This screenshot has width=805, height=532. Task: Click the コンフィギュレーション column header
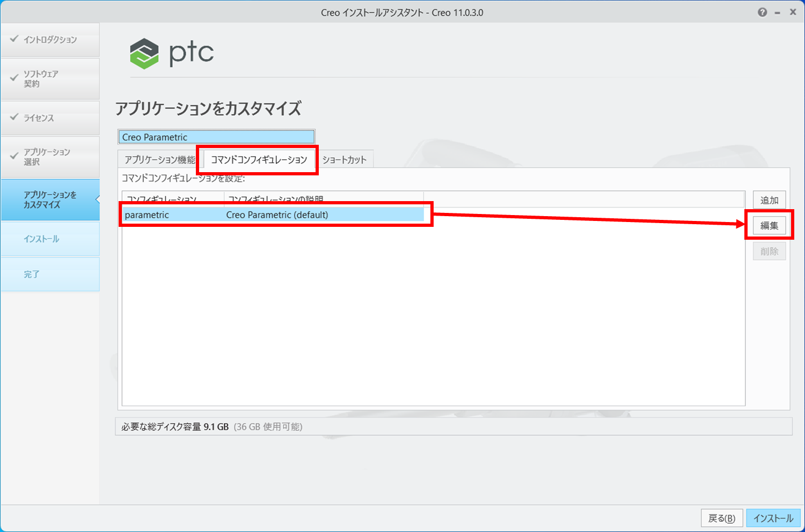[173, 199]
